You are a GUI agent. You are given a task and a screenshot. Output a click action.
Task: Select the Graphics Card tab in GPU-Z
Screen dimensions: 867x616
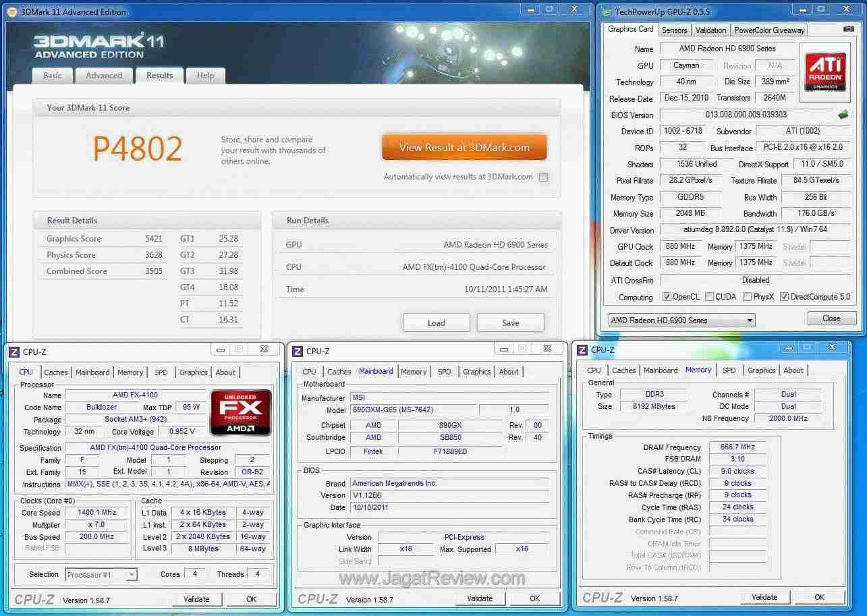tap(631, 29)
